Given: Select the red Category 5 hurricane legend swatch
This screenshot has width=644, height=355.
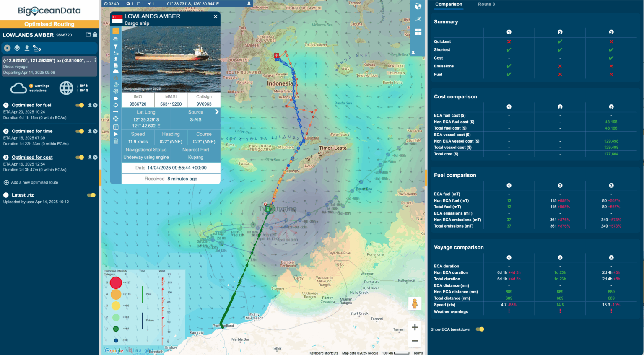Looking at the screenshot, I should [x=116, y=282].
